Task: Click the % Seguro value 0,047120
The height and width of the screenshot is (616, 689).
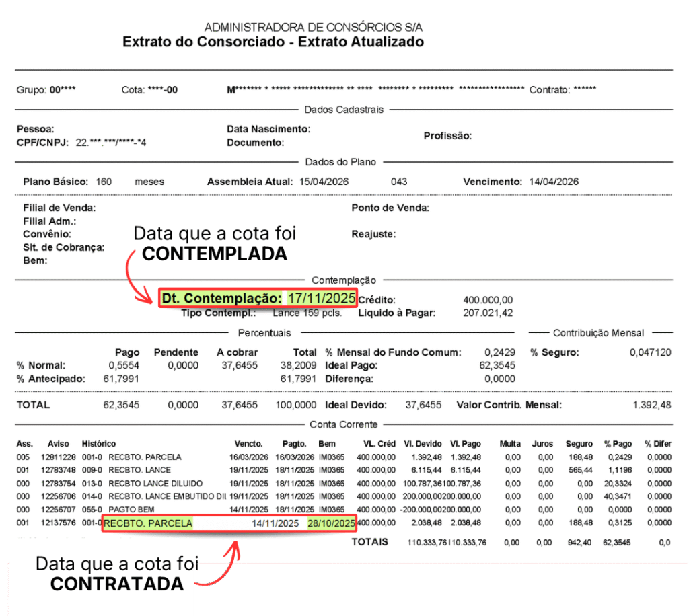Action: pyautogui.click(x=651, y=352)
